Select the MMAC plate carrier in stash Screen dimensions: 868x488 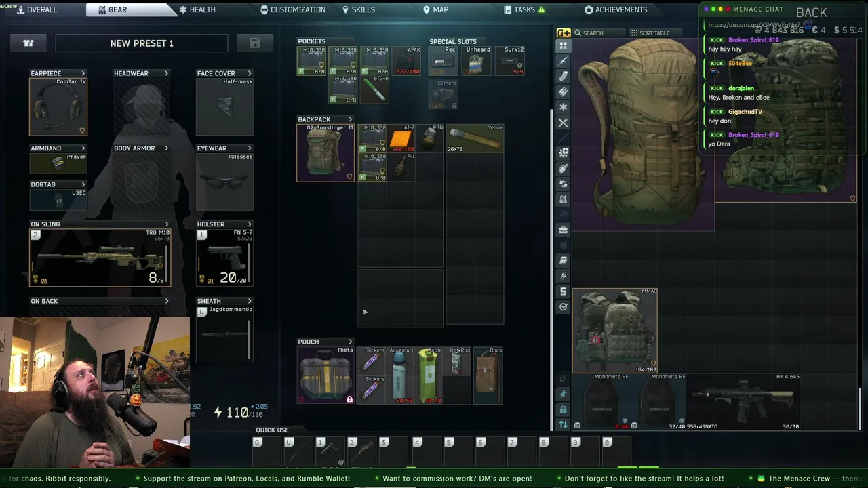(x=614, y=331)
